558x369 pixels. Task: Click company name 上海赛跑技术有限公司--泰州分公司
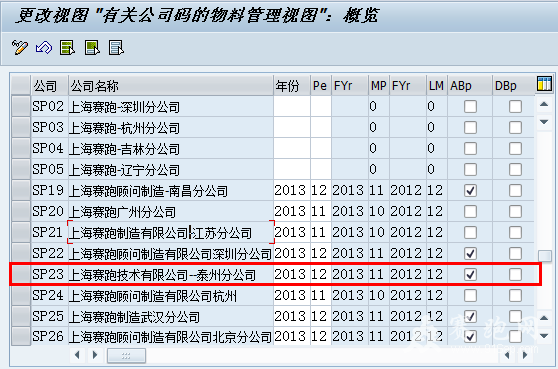click(163, 275)
